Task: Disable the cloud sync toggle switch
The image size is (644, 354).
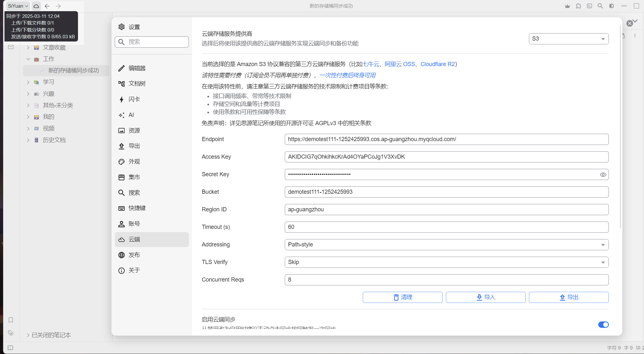Action: pyautogui.click(x=603, y=325)
